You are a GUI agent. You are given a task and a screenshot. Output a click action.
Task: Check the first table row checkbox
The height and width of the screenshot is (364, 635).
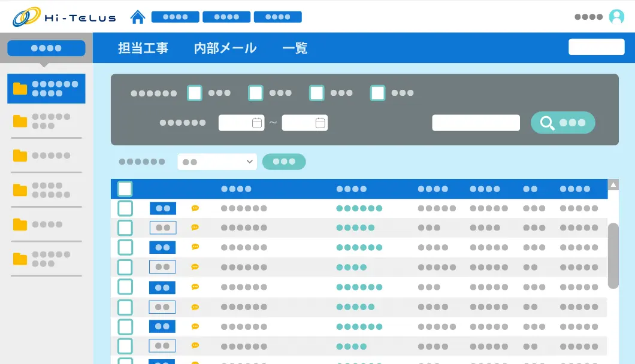(x=125, y=208)
